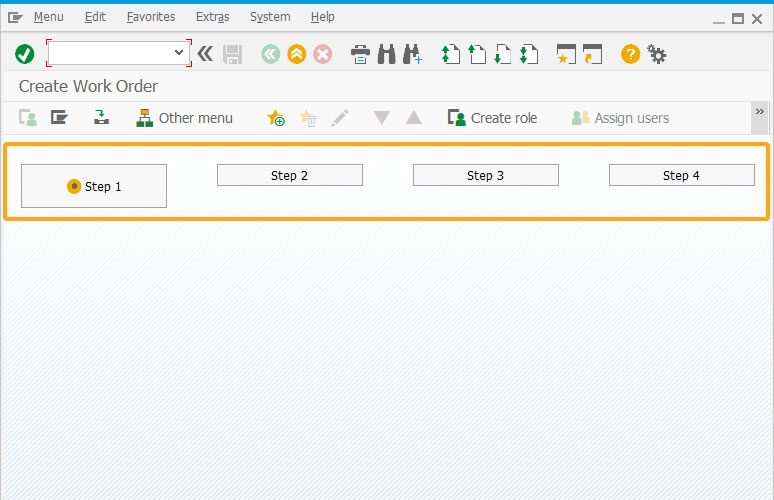The width and height of the screenshot is (774, 500).
Task: Open the command field dropdown arrow
Action: (179, 52)
